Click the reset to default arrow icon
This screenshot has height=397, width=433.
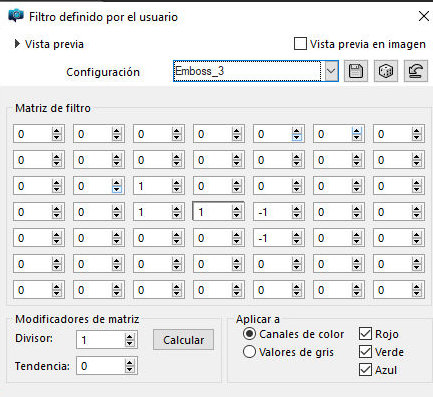(x=416, y=71)
